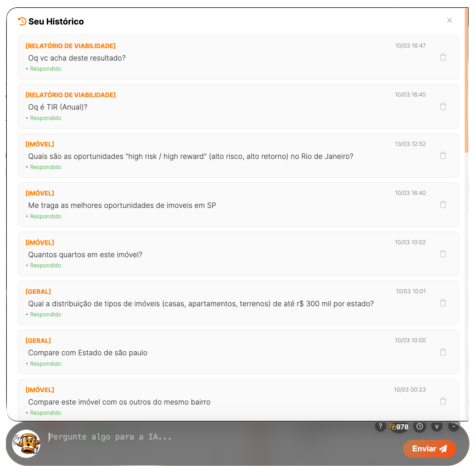This screenshot has height=466, width=476.
Task: Click the orange history scrollbar thumb
Action: (466, 80)
